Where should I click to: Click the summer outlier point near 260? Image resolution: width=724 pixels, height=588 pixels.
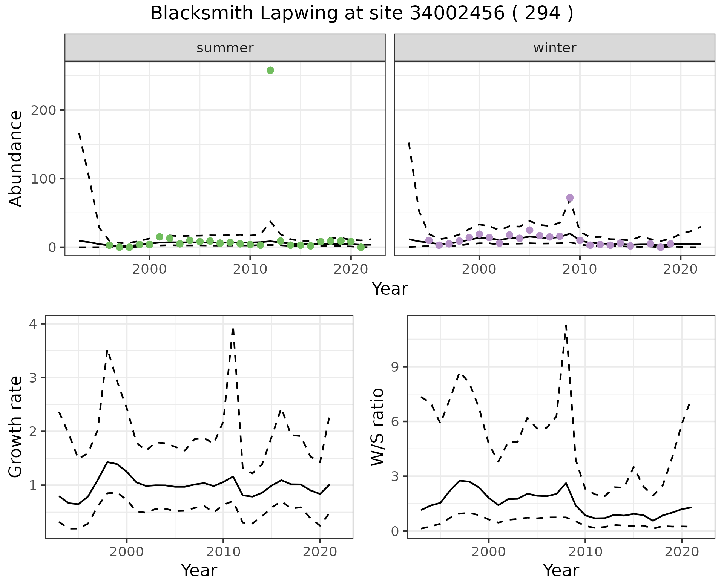(270, 70)
